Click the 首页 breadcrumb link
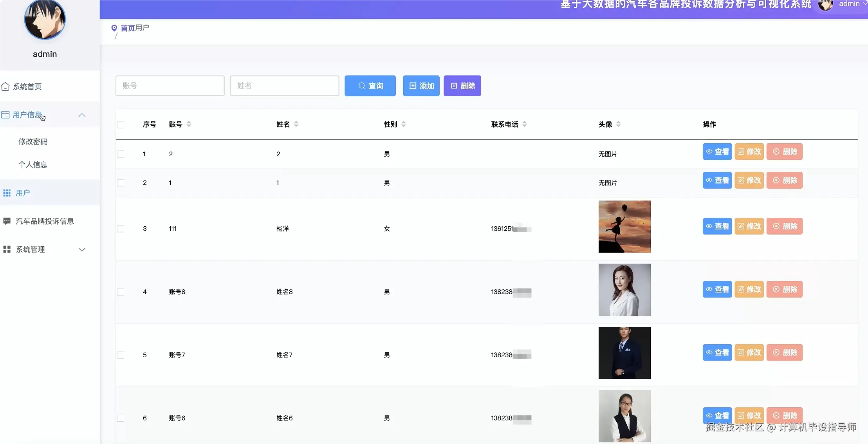The width and height of the screenshot is (868, 444). pyautogui.click(x=128, y=28)
